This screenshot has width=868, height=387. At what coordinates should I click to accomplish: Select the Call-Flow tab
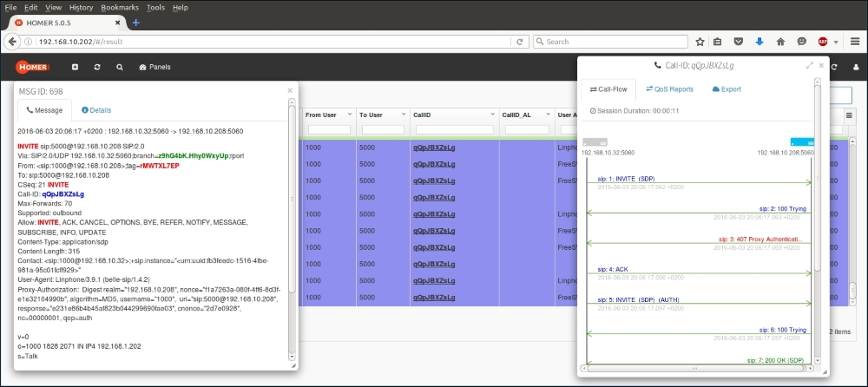(608, 89)
